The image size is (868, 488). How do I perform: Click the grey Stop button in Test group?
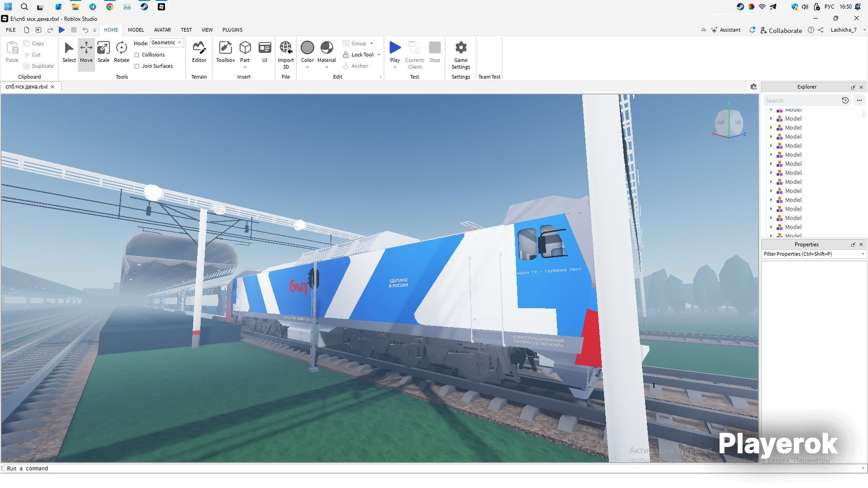click(434, 52)
